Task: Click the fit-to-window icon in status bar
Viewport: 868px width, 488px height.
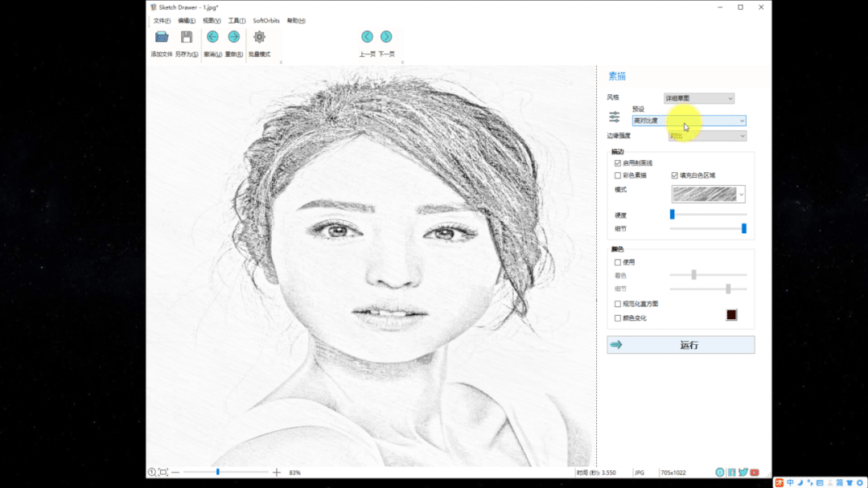Action: [163, 472]
